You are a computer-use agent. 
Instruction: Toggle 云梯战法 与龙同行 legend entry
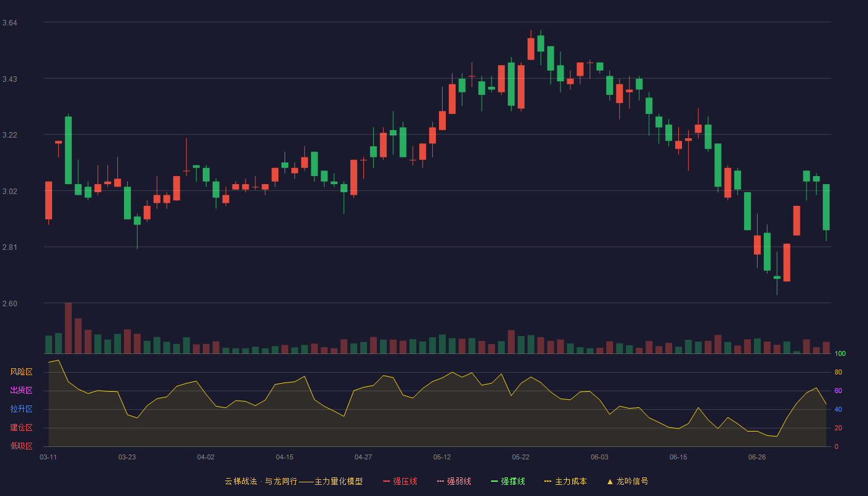pos(293,481)
